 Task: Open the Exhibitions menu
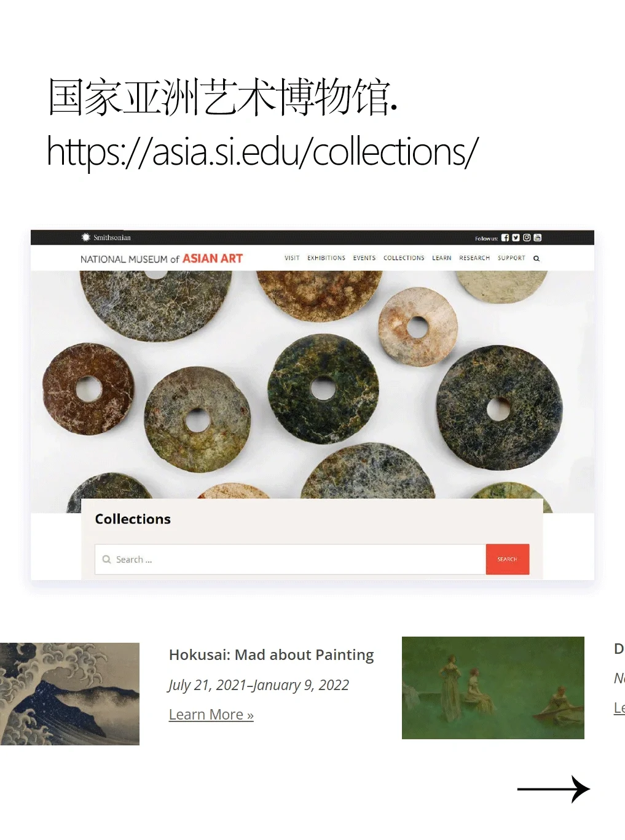click(x=326, y=258)
